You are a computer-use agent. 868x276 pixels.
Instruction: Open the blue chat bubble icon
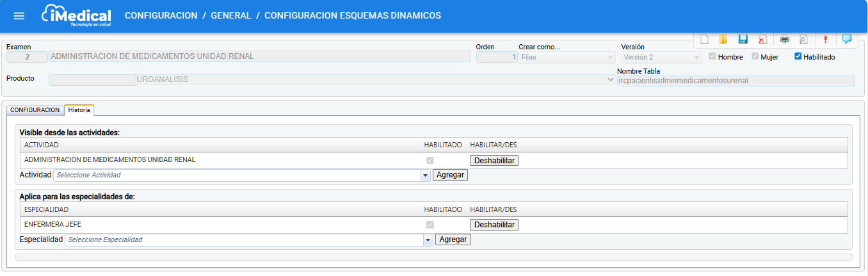[x=846, y=39]
